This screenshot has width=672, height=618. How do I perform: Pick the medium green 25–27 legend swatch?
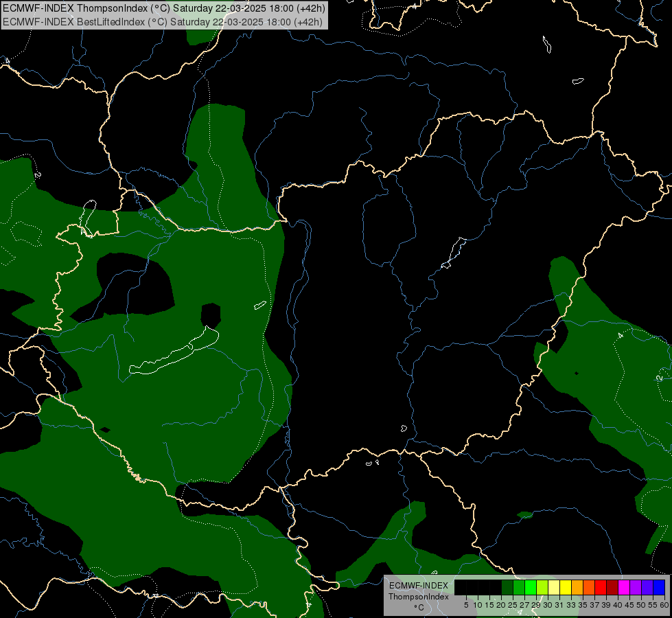519,587
